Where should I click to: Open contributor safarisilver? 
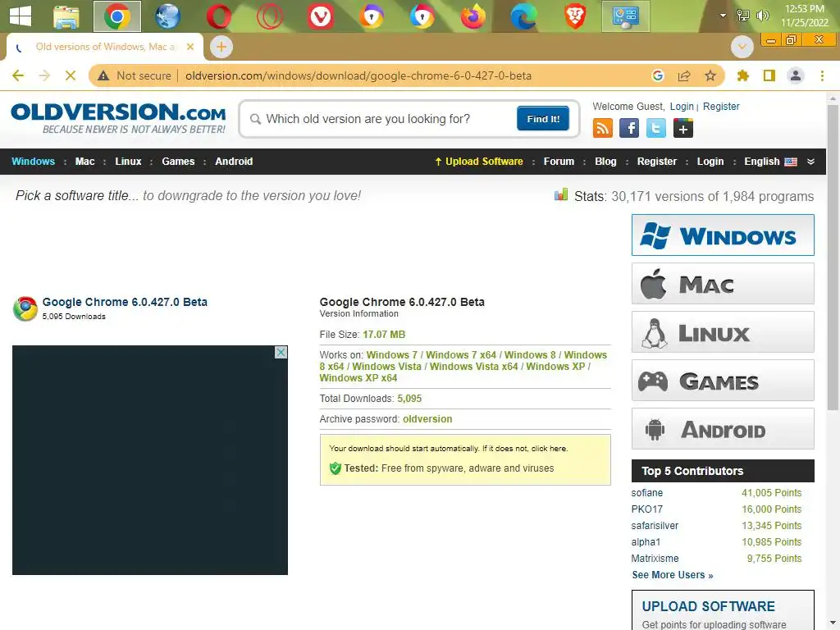click(655, 526)
